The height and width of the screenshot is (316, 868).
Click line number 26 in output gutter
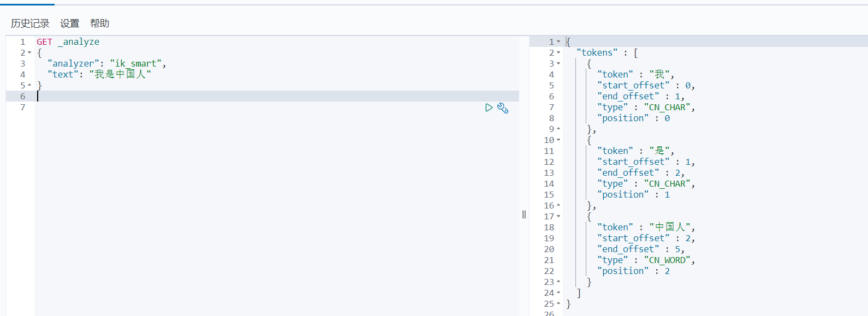tap(549, 313)
